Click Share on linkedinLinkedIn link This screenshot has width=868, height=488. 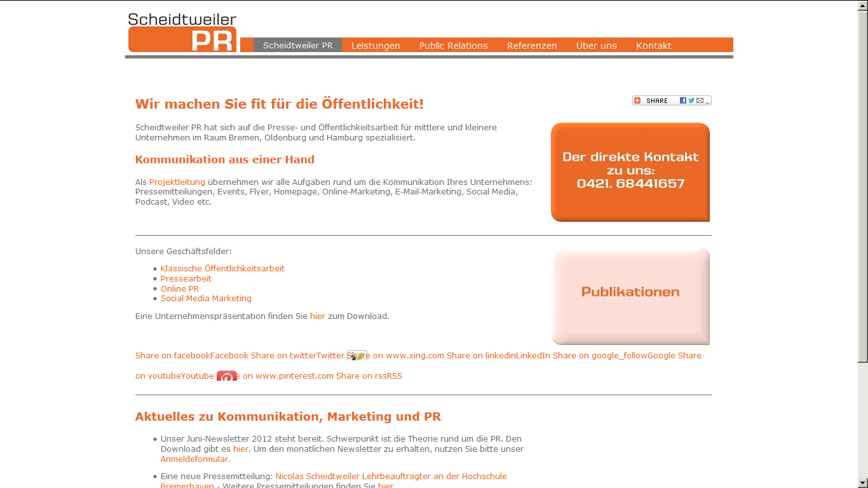(498, 355)
